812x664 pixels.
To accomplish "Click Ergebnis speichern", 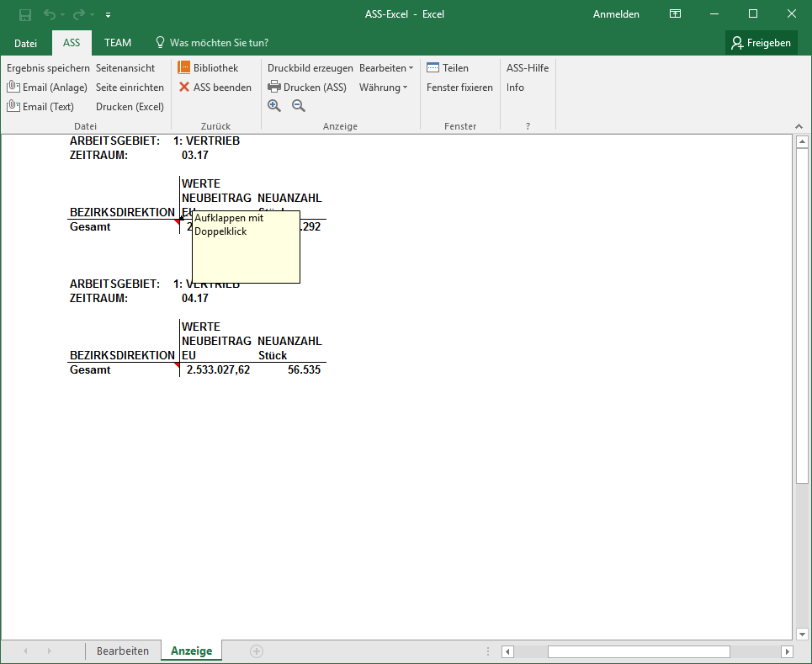I will 48,68.
